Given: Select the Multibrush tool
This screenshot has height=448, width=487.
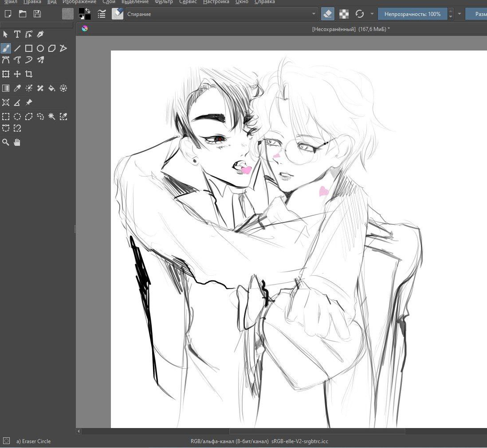Looking at the screenshot, I should tap(40, 60).
